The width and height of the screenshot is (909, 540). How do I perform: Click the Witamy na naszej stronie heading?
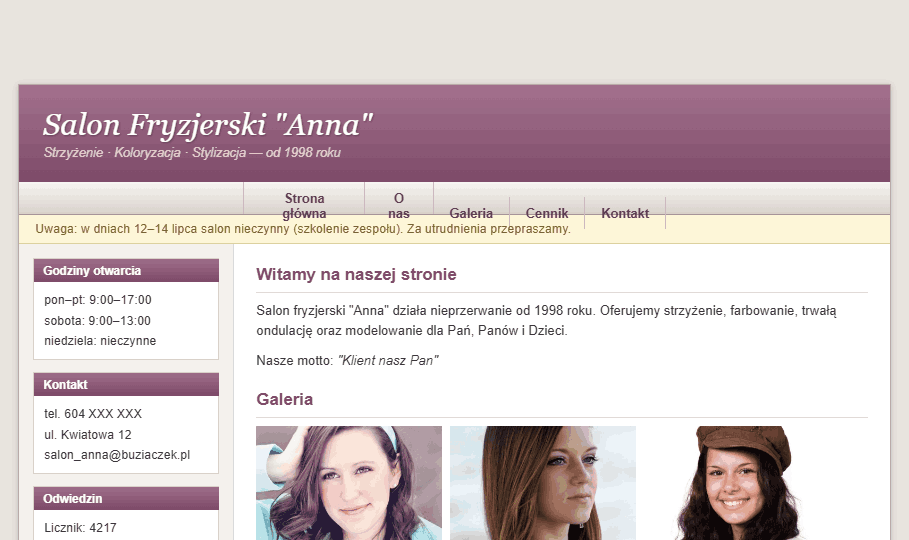[x=356, y=274]
